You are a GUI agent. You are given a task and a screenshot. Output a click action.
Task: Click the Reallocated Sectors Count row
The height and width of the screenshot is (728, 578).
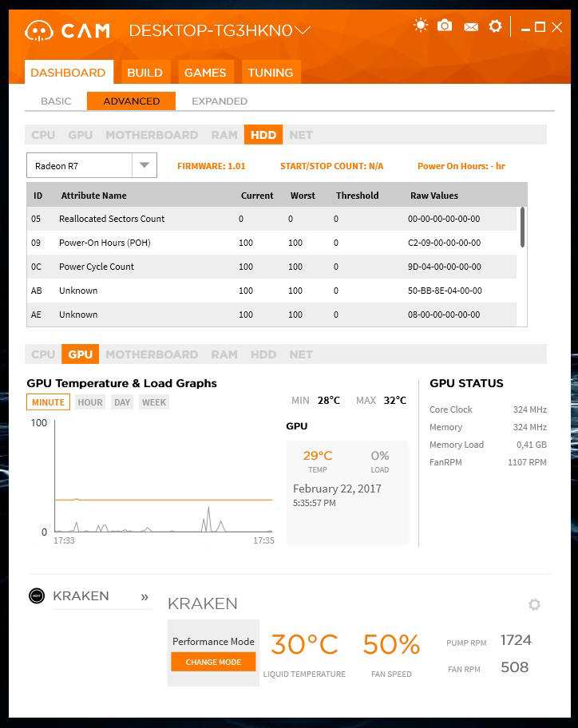pyautogui.click(x=271, y=219)
